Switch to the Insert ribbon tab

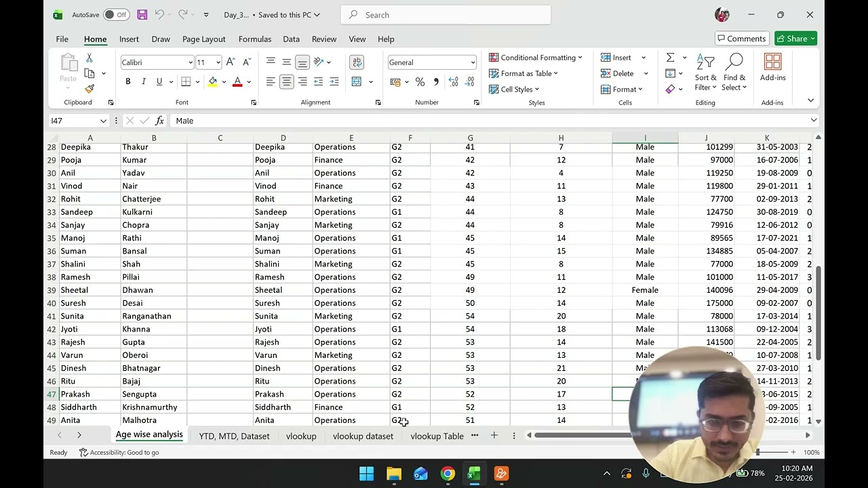pyautogui.click(x=129, y=39)
